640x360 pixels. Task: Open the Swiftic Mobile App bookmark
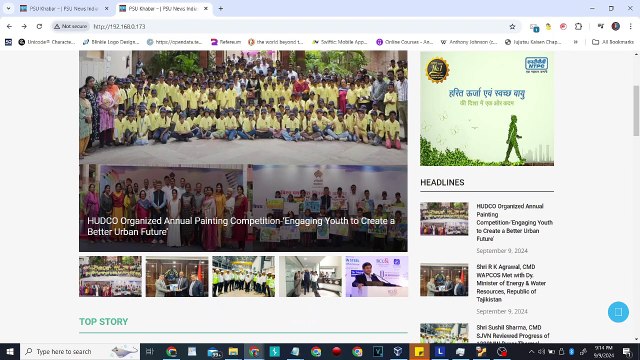pos(340,42)
